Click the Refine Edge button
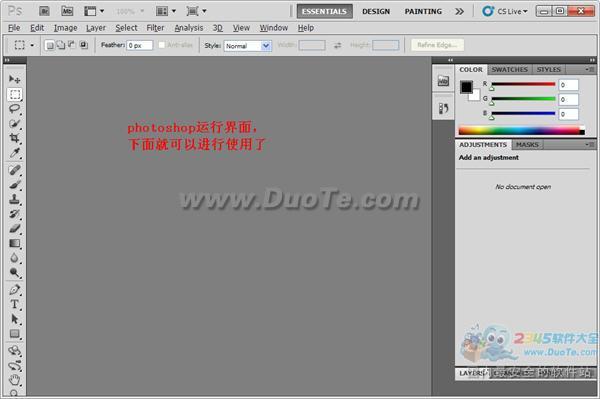The image size is (600, 399). pyautogui.click(x=437, y=45)
